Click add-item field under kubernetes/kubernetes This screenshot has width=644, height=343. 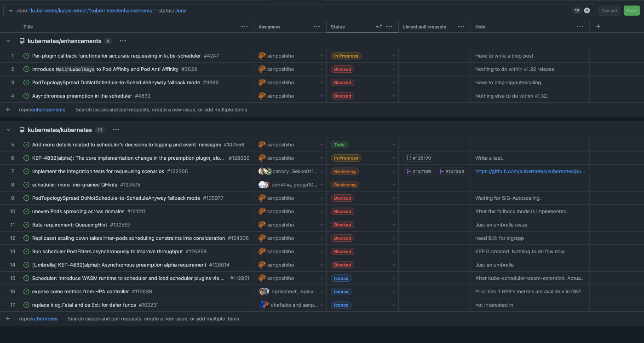153,319
